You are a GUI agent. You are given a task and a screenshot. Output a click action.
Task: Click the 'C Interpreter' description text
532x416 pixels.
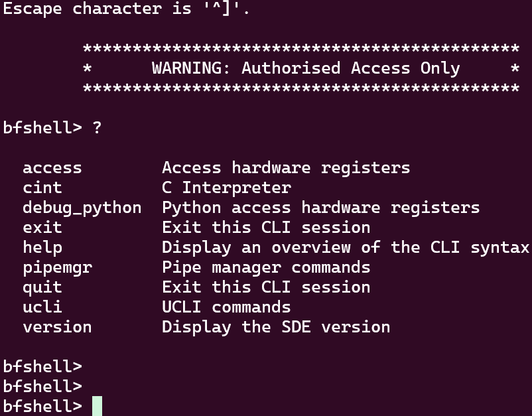[x=226, y=188]
